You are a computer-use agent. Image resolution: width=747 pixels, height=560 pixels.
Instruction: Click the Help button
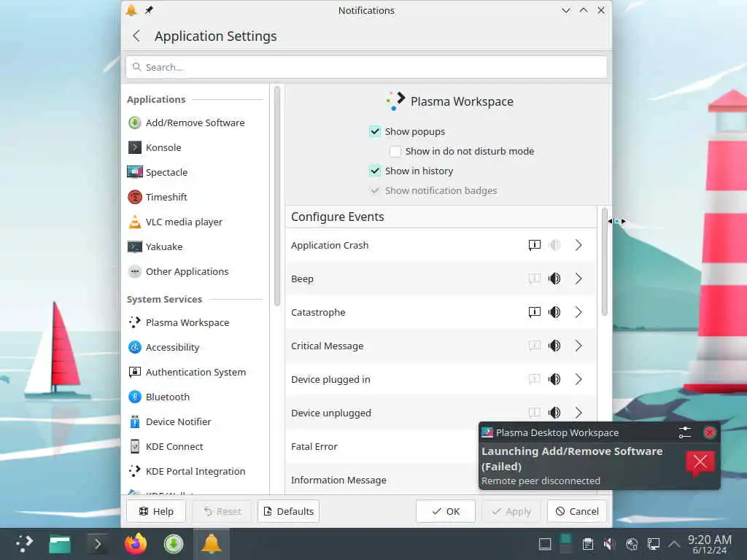[156, 511]
